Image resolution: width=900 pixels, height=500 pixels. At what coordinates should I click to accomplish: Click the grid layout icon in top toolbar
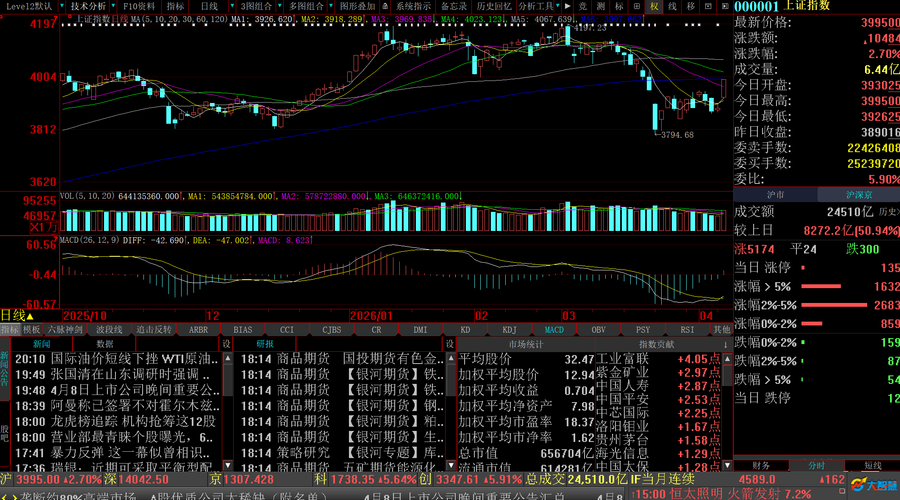637,6
